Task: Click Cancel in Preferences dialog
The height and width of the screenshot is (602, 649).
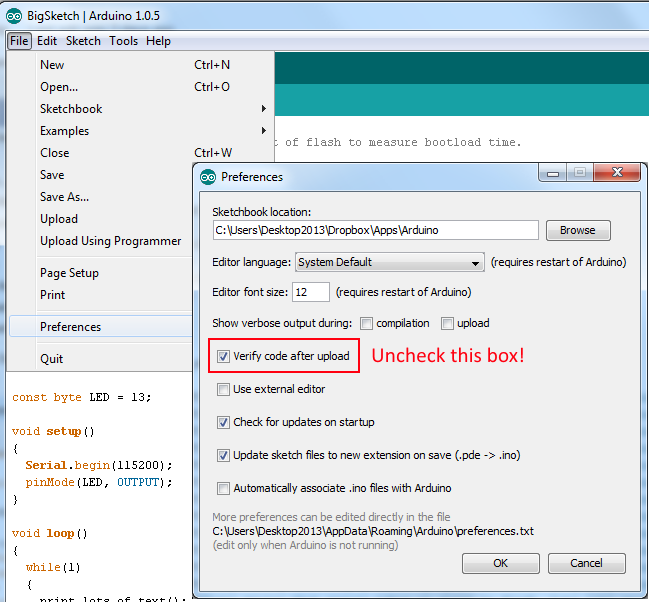Action: (586, 563)
